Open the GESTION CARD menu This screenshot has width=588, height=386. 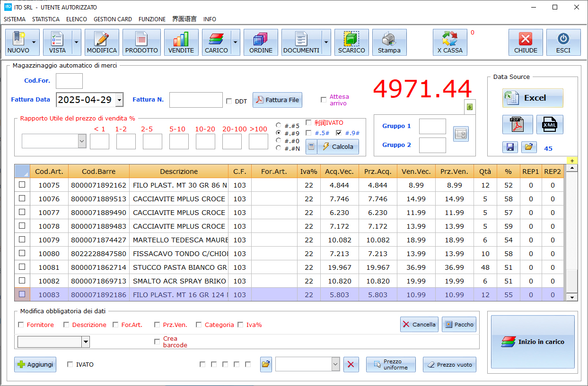[113, 19]
